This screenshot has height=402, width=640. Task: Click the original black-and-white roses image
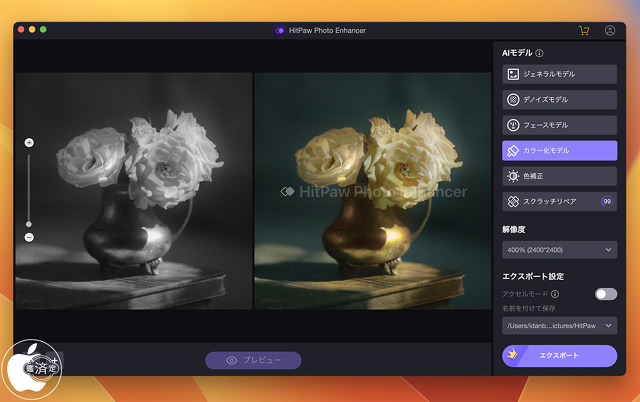pos(133,191)
